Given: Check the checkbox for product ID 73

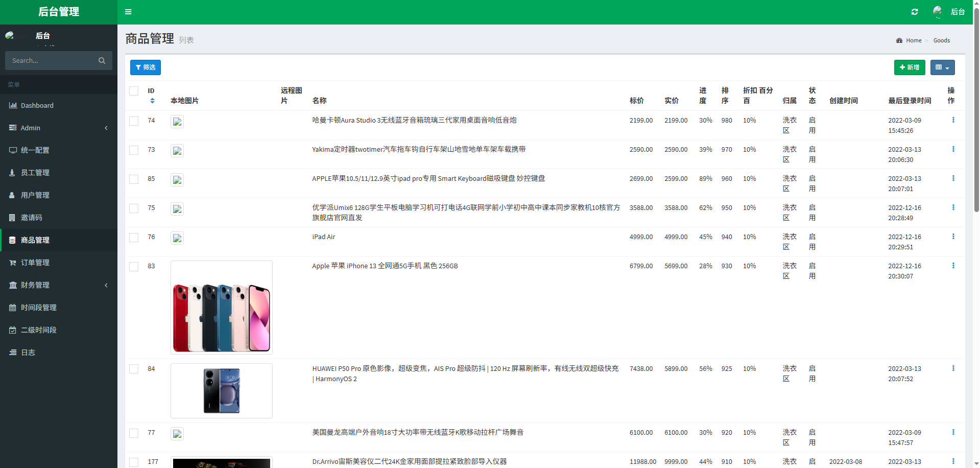Looking at the screenshot, I should [x=134, y=150].
